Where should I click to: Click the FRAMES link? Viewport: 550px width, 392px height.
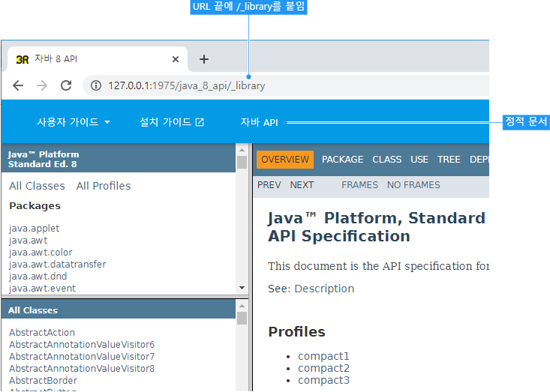pyautogui.click(x=359, y=185)
